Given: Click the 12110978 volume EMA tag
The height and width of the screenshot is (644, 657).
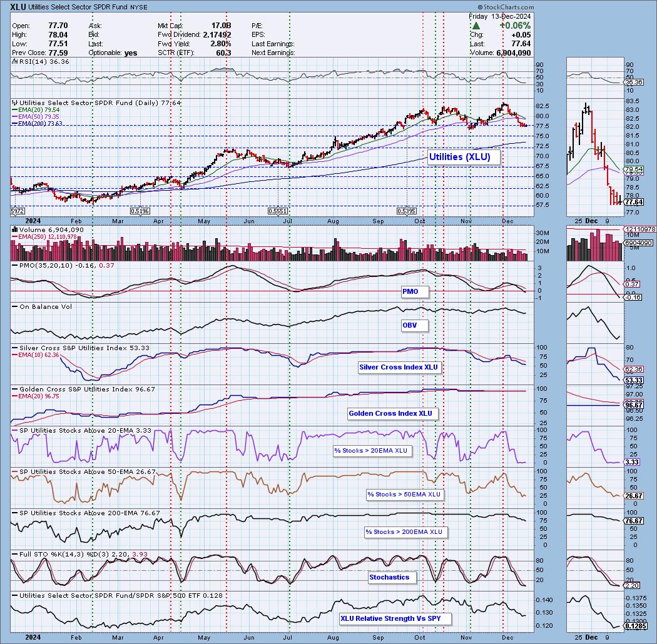Looking at the screenshot, I should pos(639,229).
